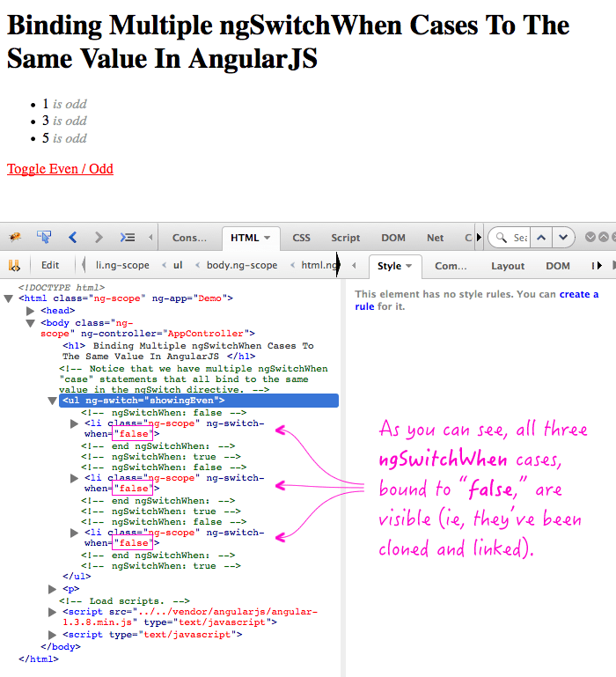The image size is (616, 677).
Task: Select the ul ng-switch="showingEven" row
Action: click(x=199, y=401)
